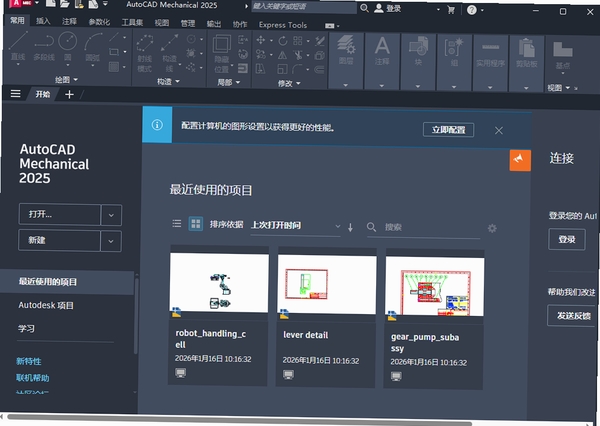
Task: Switch recent items to grid view
Action: (196, 224)
